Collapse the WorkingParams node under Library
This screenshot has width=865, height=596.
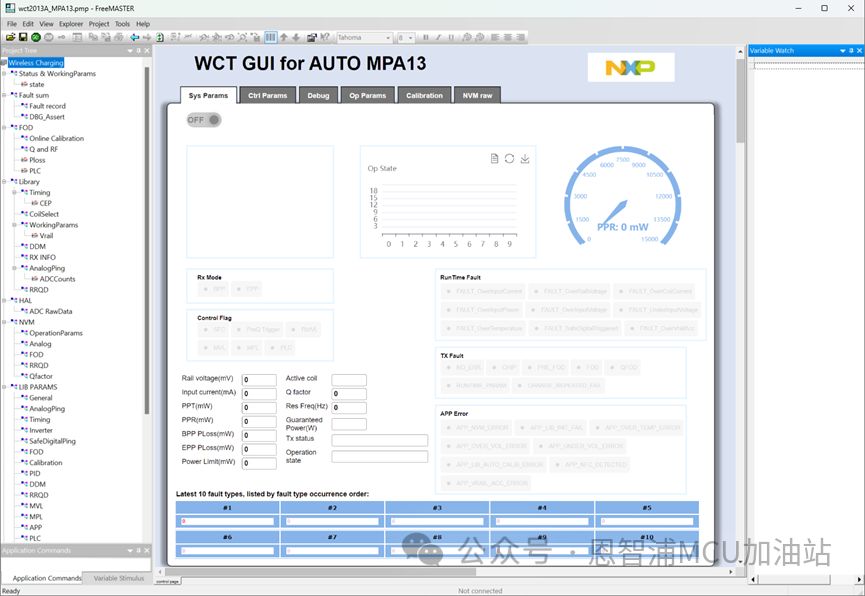coord(15,225)
